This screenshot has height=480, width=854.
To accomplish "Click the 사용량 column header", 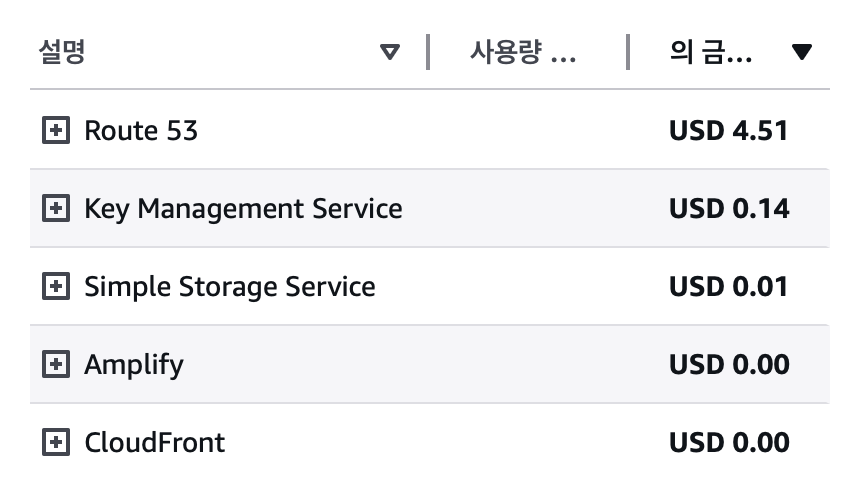I will point(522,52).
